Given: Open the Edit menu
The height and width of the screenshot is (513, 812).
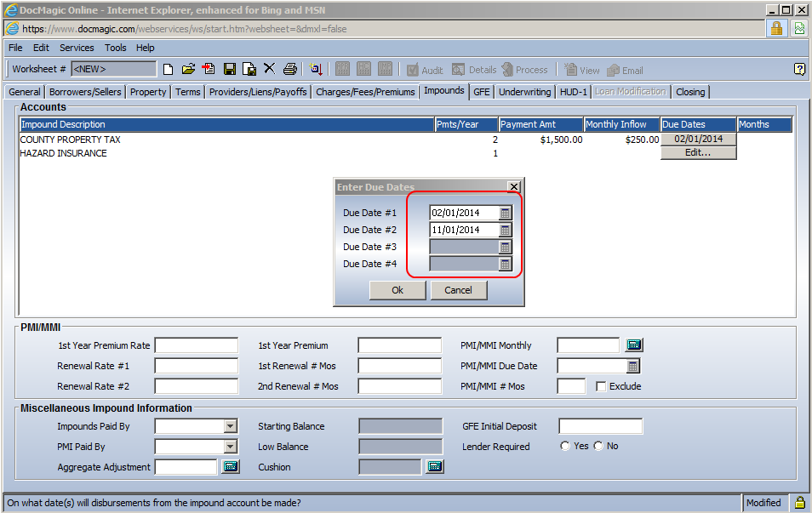Looking at the screenshot, I should pos(41,48).
